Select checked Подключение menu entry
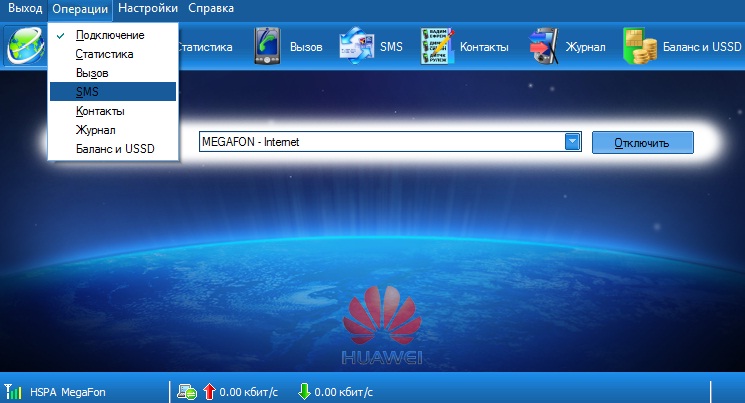 113,35
